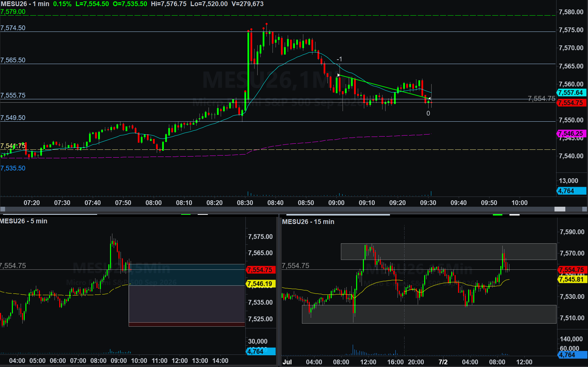Select the teal profit zone in 5 min chart
The width and height of the screenshot is (588, 367).
[x=187, y=275]
